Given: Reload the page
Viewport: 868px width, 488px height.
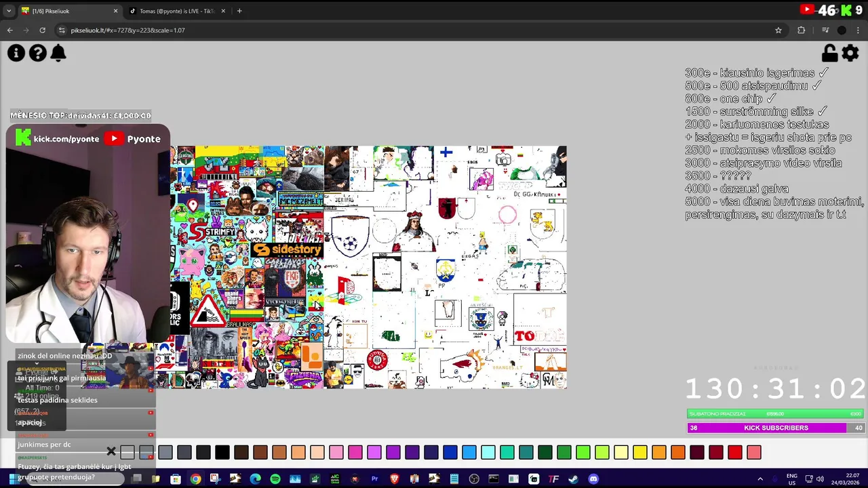Looking at the screenshot, I should 42,30.
